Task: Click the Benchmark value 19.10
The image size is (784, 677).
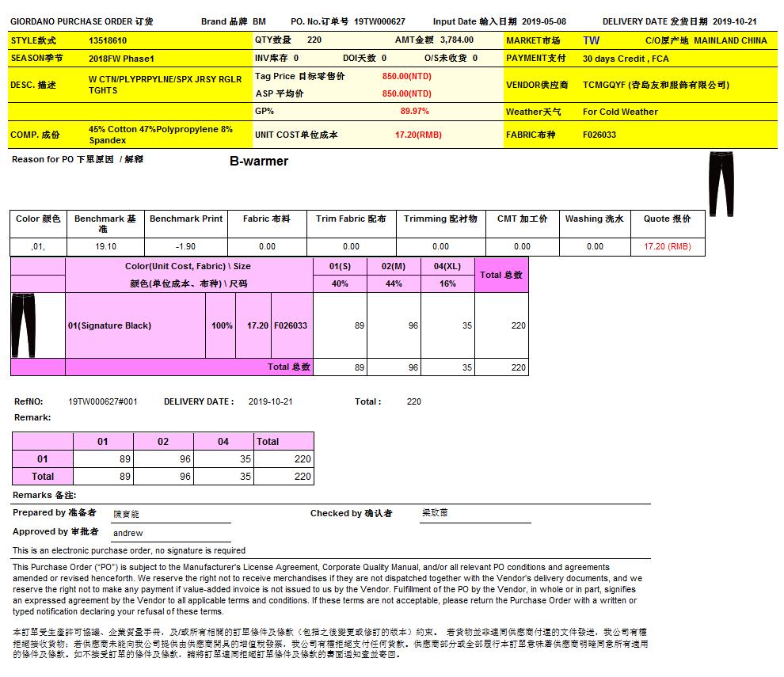Action: [105, 246]
